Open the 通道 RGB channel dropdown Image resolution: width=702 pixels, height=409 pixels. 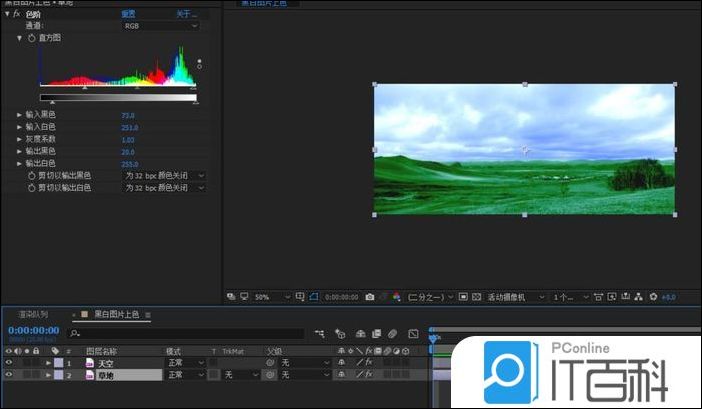[160, 26]
